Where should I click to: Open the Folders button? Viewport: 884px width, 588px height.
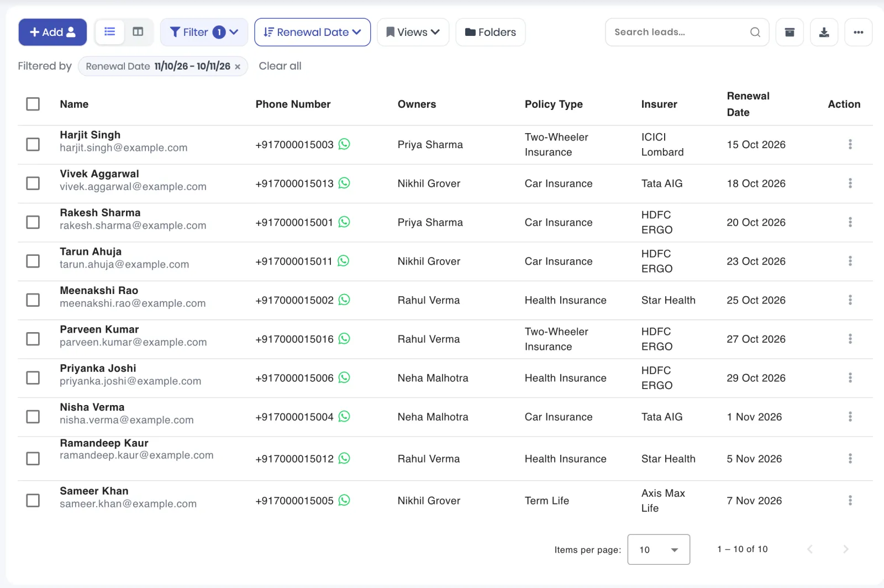pyautogui.click(x=490, y=32)
